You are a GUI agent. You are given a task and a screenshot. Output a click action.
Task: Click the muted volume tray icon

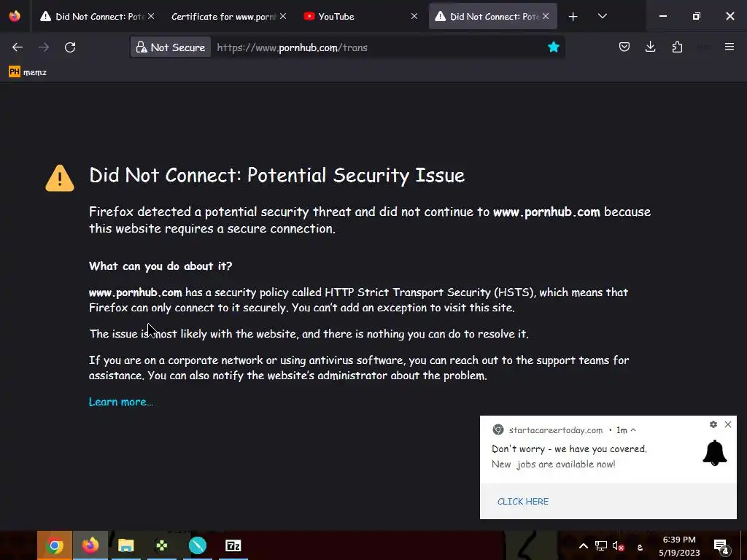point(618,546)
